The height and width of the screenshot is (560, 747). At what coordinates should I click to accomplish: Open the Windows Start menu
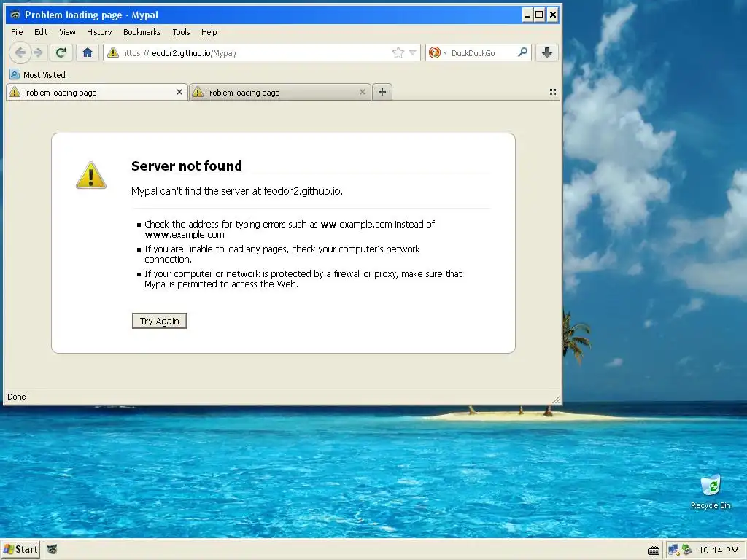point(20,550)
